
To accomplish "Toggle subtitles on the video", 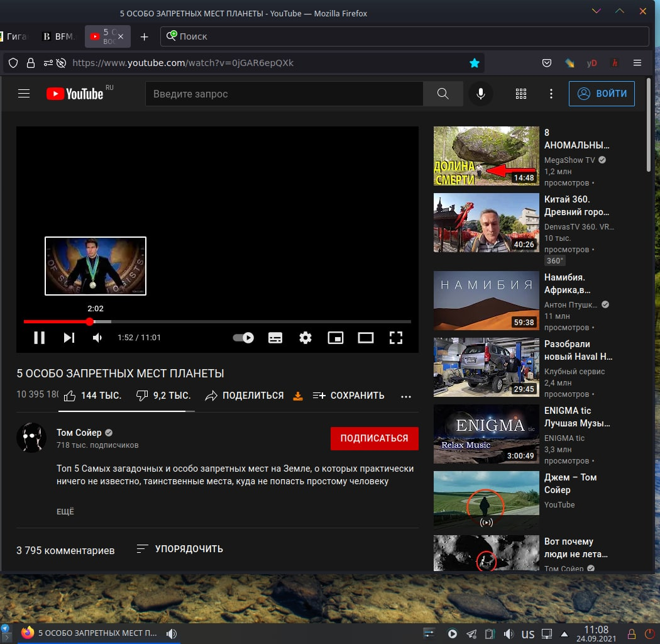I will click(x=275, y=338).
